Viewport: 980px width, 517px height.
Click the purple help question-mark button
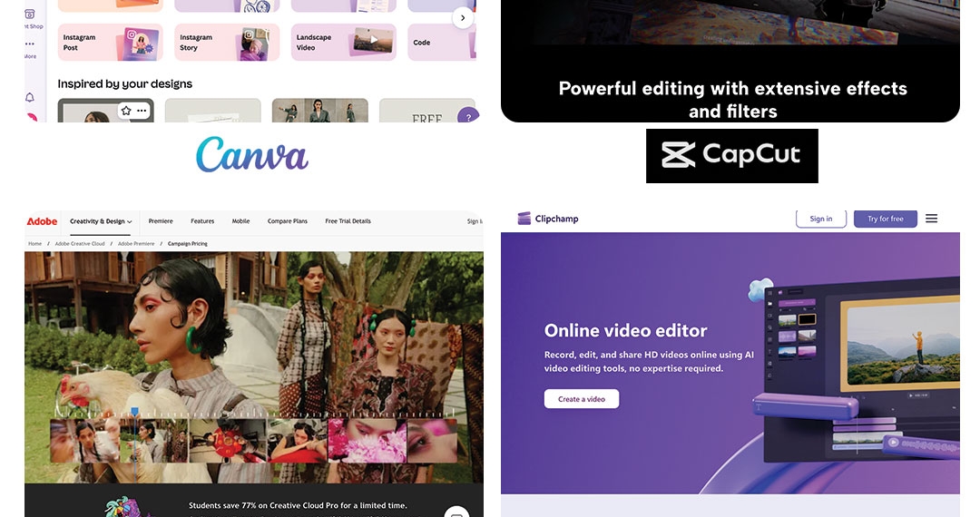click(x=468, y=115)
